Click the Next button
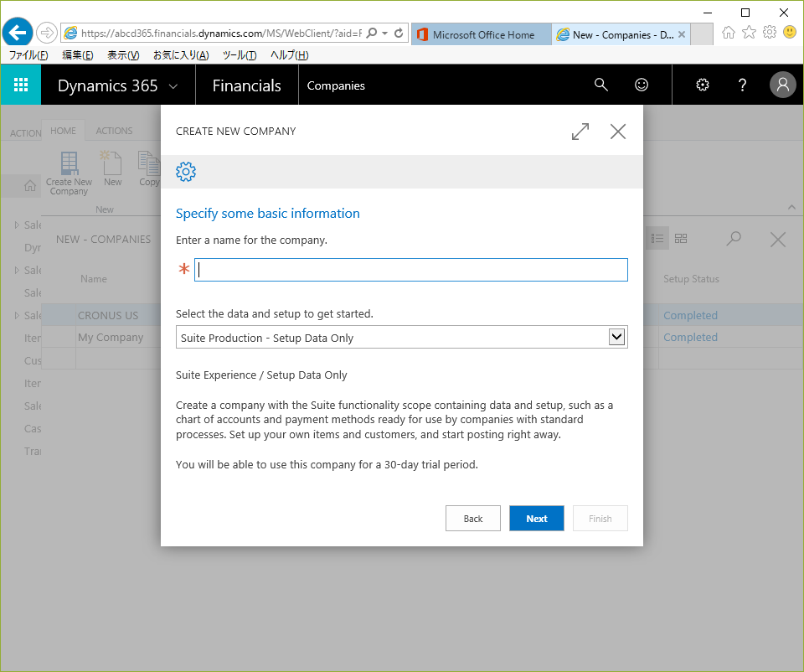Viewport: 804px width, 672px height. [x=536, y=518]
